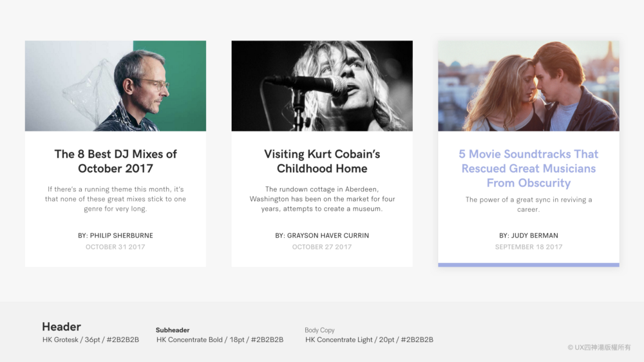Open the Kurt Cobain microphone photo

322,86
